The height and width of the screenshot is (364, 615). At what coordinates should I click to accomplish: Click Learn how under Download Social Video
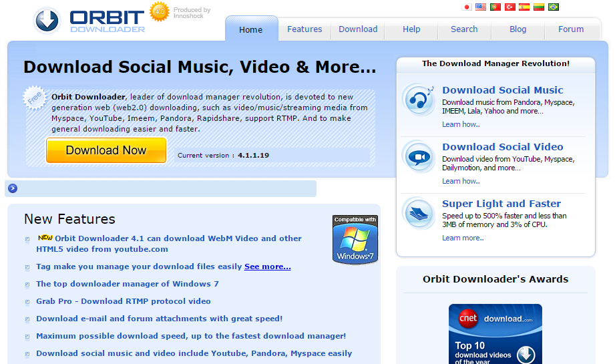click(x=461, y=181)
